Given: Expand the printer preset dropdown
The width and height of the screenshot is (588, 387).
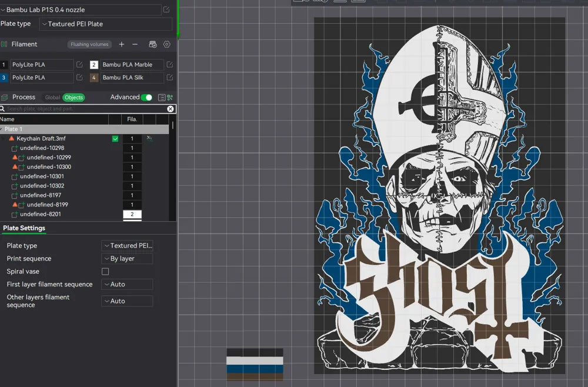Looking at the screenshot, I should [81, 10].
